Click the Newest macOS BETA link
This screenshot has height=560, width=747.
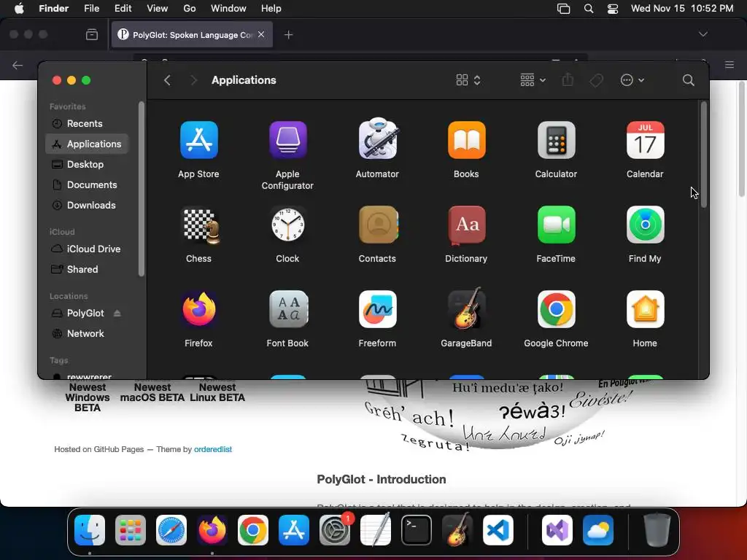(x=152, y=392)
